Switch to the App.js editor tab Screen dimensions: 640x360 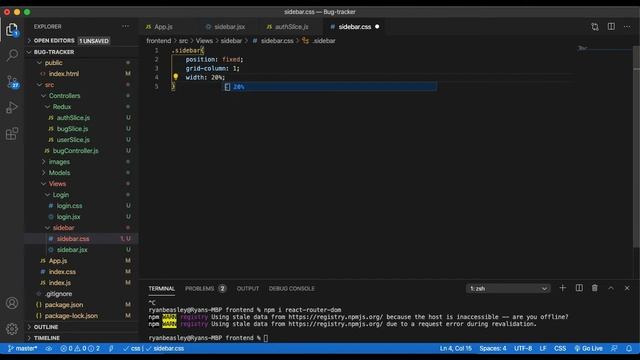[163, 27]
